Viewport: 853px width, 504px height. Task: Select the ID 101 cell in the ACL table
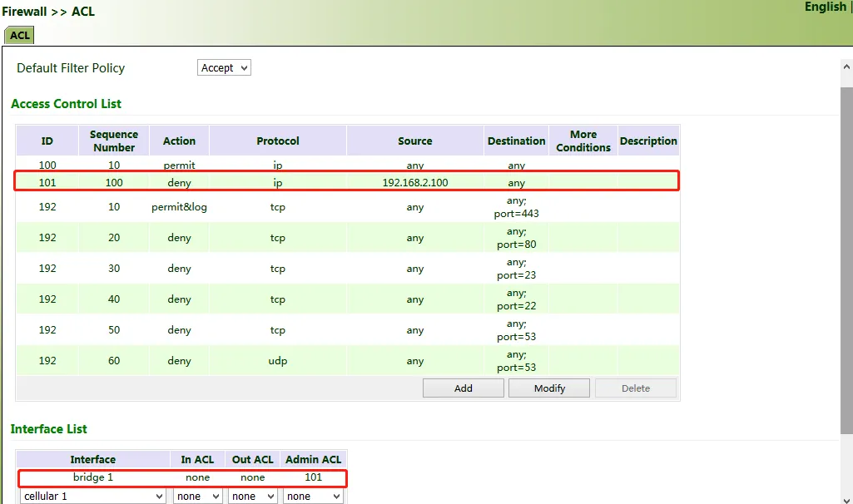tap(47, 183)
